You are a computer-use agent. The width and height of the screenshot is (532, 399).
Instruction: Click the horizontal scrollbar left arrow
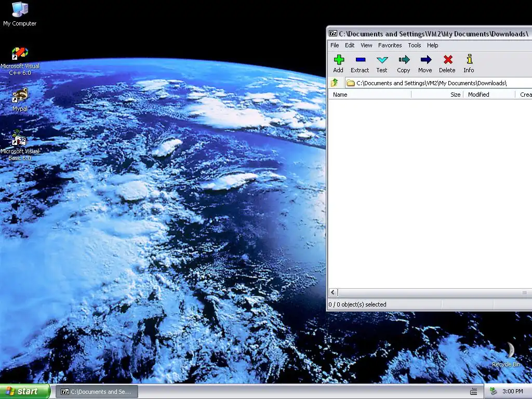(x=333, y=292)
